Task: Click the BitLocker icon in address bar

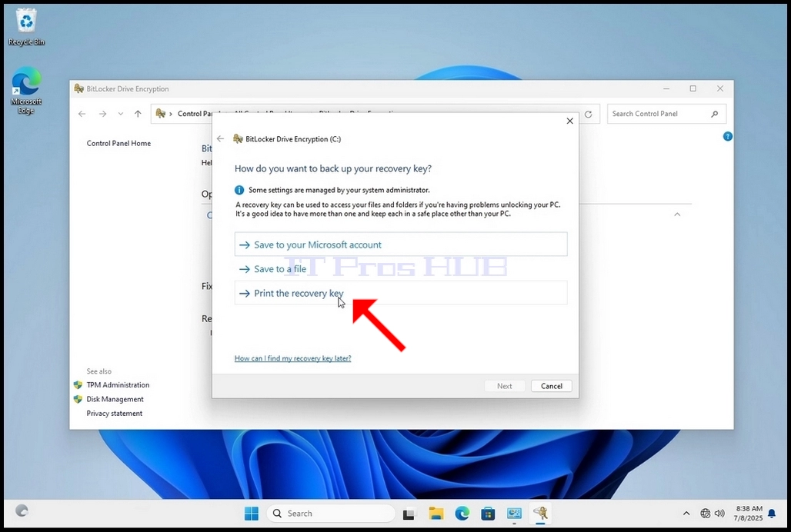Action: point(161,113)
